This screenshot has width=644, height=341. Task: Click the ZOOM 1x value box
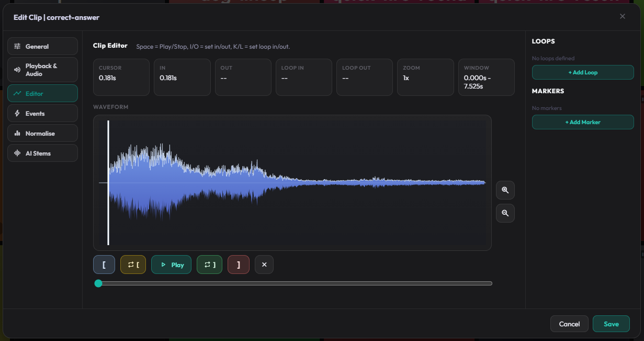pyautogui.click(x=425, y=77)
